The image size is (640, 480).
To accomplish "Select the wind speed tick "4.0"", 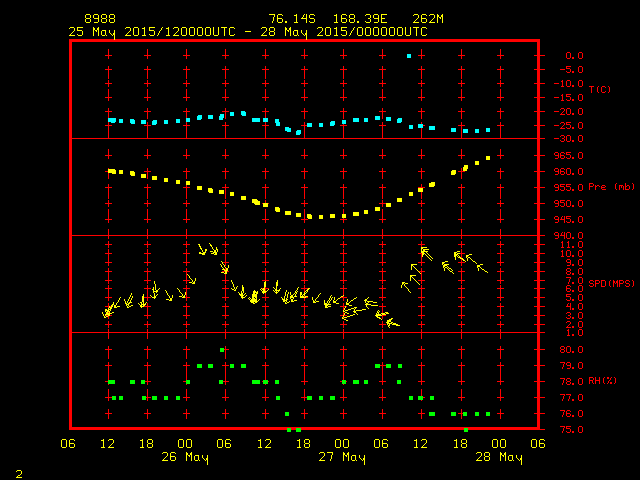I will pos(574,307).
